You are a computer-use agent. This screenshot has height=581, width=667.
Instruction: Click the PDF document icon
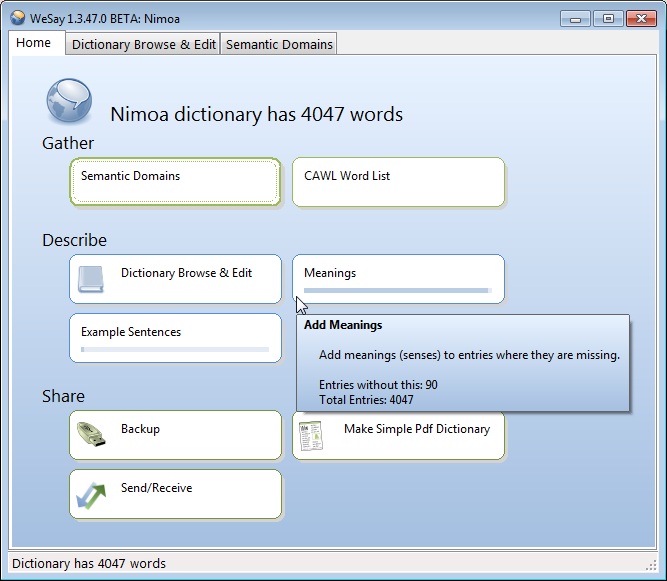[x=311, y=436]
